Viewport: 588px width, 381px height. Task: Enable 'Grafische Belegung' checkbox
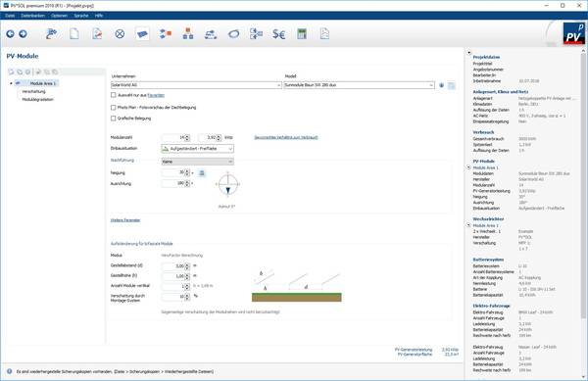tap(114, 119)
